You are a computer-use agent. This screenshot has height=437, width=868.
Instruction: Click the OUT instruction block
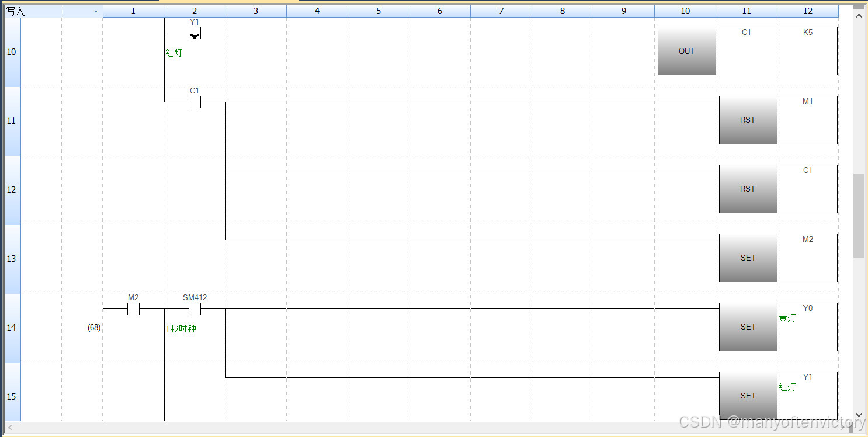coord(686,51)
